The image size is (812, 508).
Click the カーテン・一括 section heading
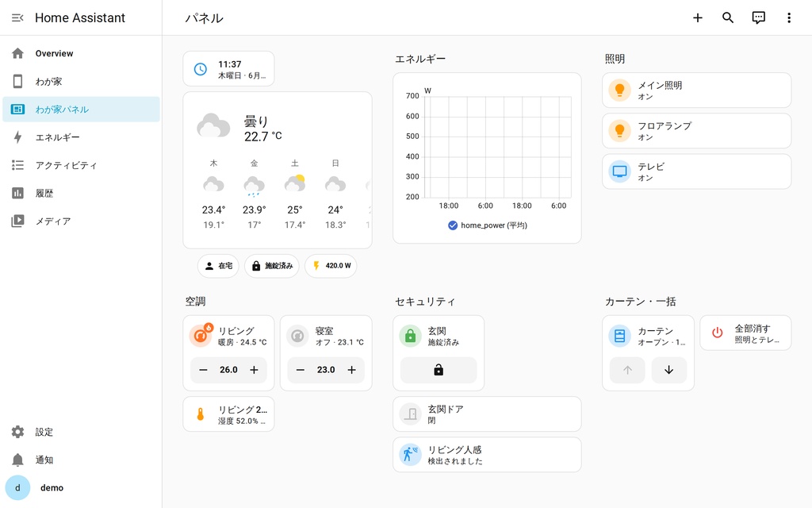coord(640,302)
